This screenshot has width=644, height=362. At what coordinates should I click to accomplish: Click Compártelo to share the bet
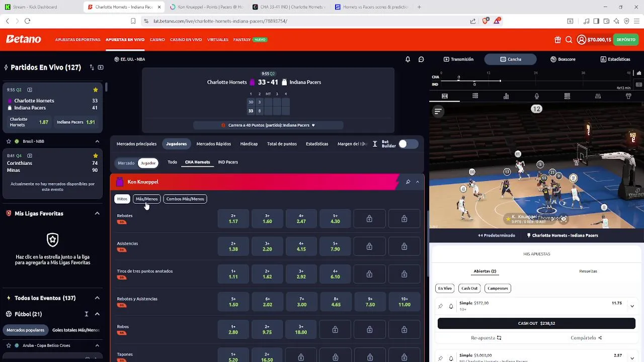(x=587, y=338)
